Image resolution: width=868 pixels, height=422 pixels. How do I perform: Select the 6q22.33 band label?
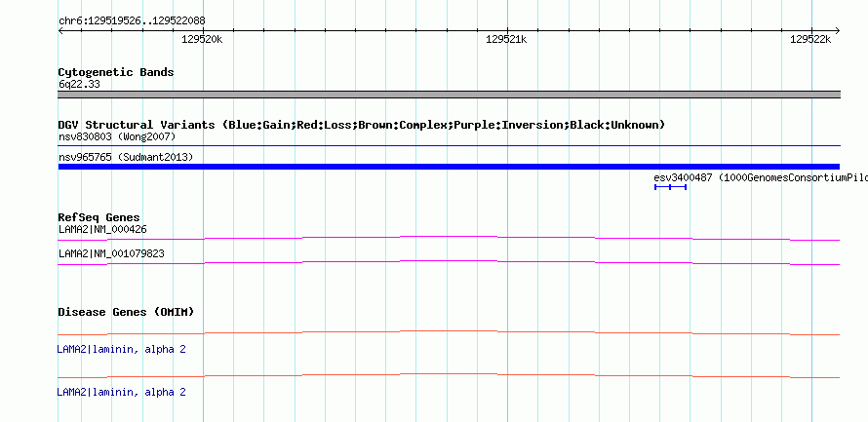point(79,85)
